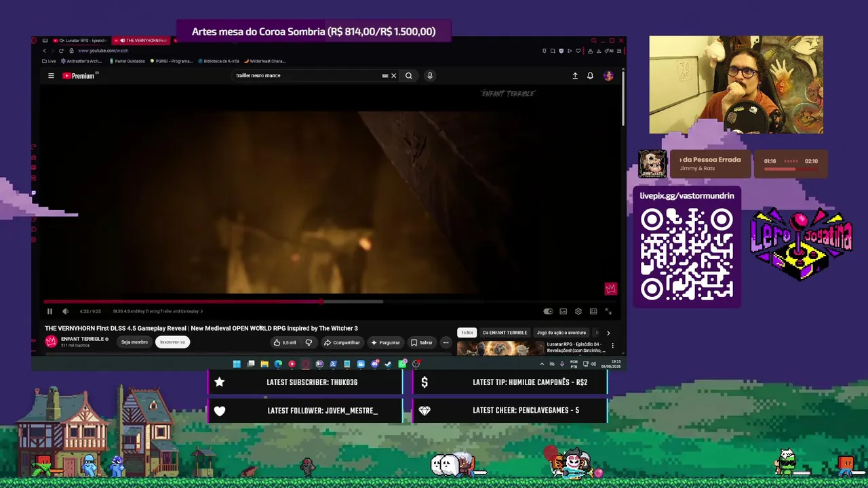Open the player settings gear

[578, 311]
